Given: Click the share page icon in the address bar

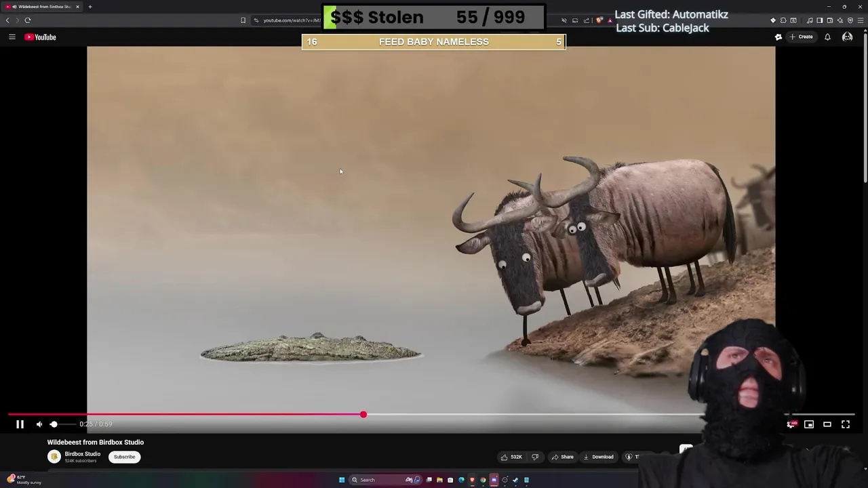Looking at the screenshot, I should 587,20.
